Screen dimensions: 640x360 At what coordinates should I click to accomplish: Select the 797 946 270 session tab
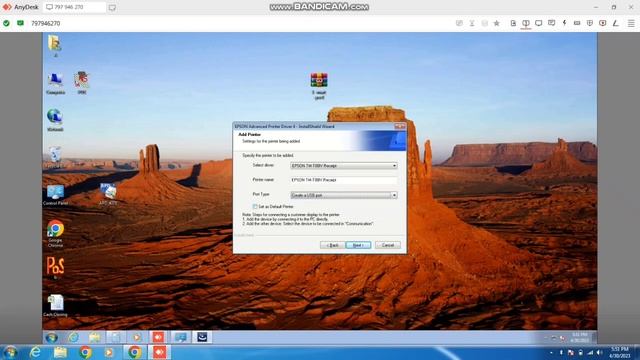tap(74, 7)
